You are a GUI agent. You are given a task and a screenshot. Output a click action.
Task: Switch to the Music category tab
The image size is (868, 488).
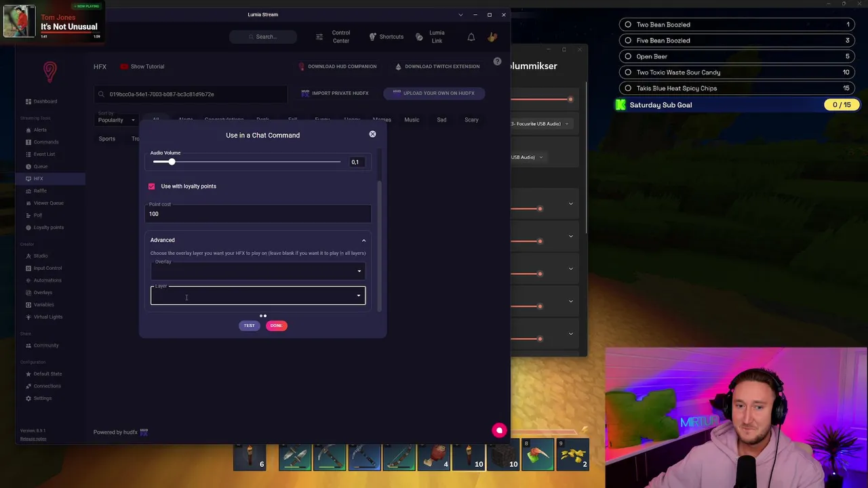coord(412,120)
